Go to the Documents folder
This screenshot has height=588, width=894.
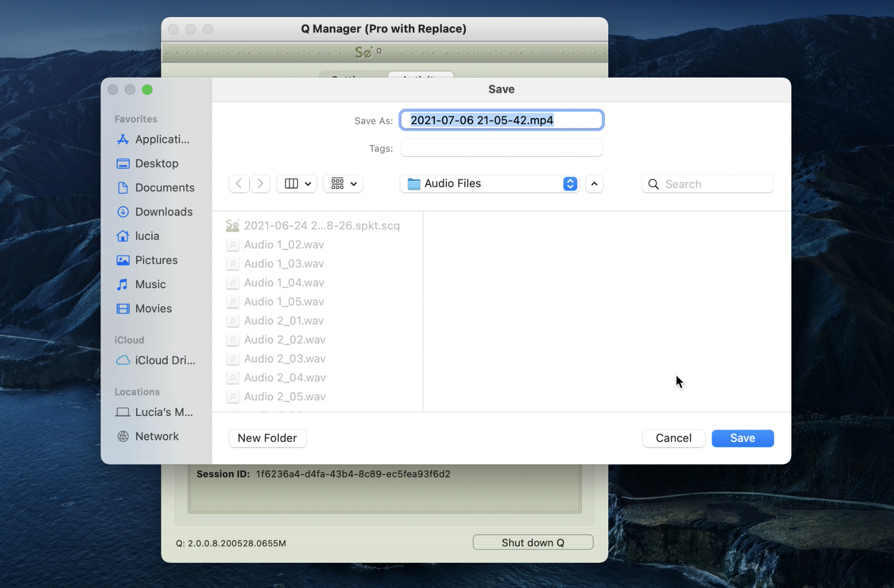coord(155,188)
